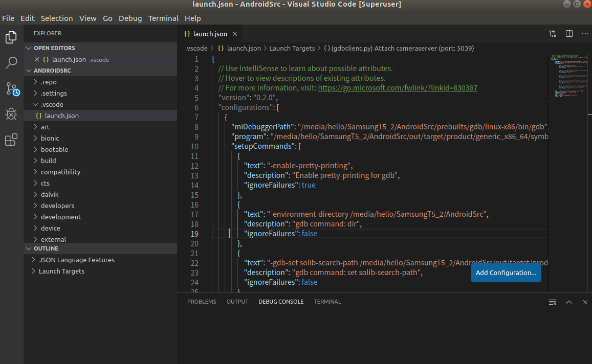Viewport: 592px width, 364px height.
Task: Split the editor using the Split Editor icon
Action: (x=569, y=34)
